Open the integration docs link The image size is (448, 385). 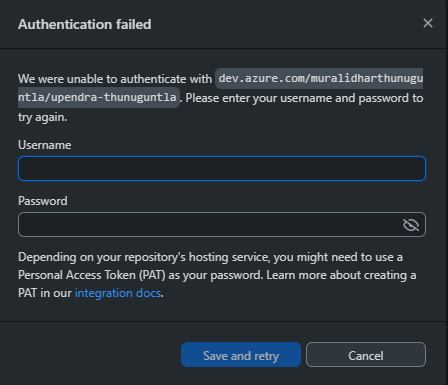point(118,293)
